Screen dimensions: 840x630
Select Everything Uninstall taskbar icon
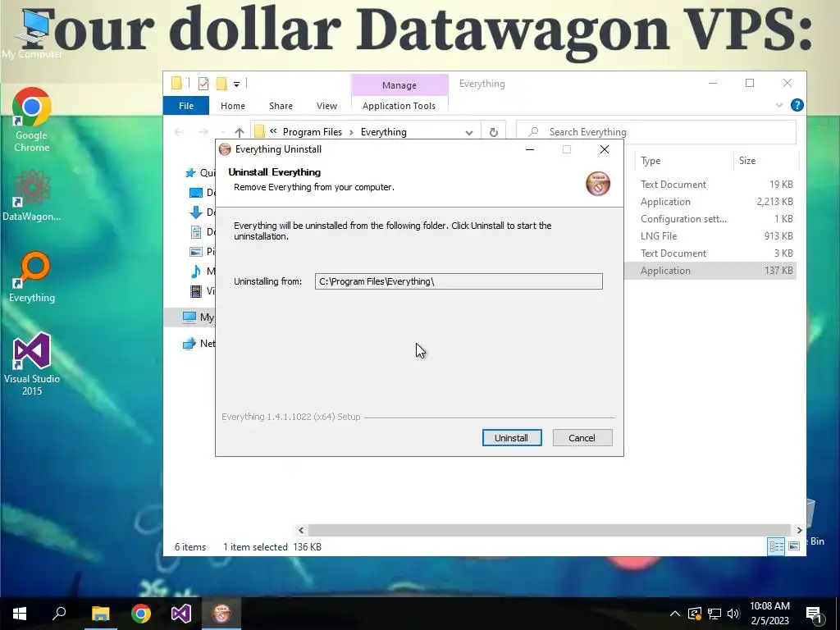coord(221,614)
